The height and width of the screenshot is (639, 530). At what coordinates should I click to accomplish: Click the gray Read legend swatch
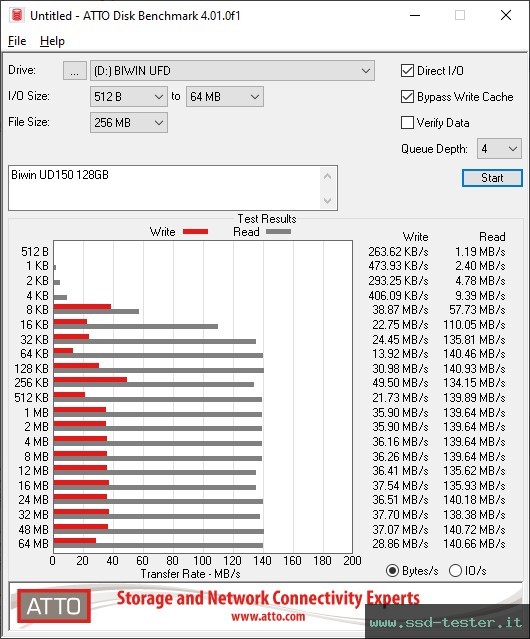[278, 231]
